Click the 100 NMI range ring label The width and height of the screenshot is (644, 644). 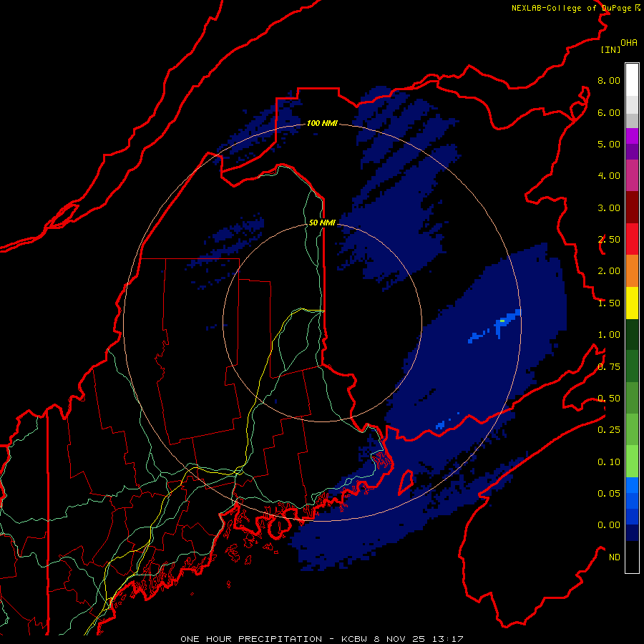click(322, 123)
